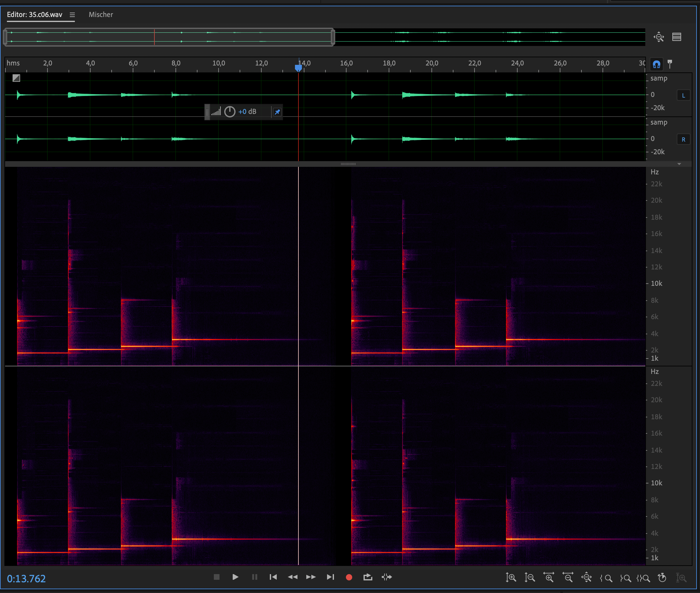Toggle the left channel L button

click(683, 95)
